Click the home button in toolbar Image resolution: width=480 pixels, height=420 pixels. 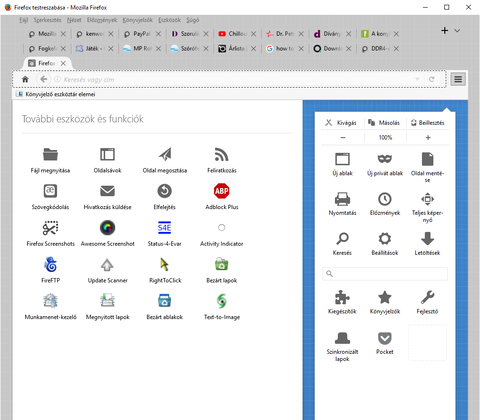point(25,79)
